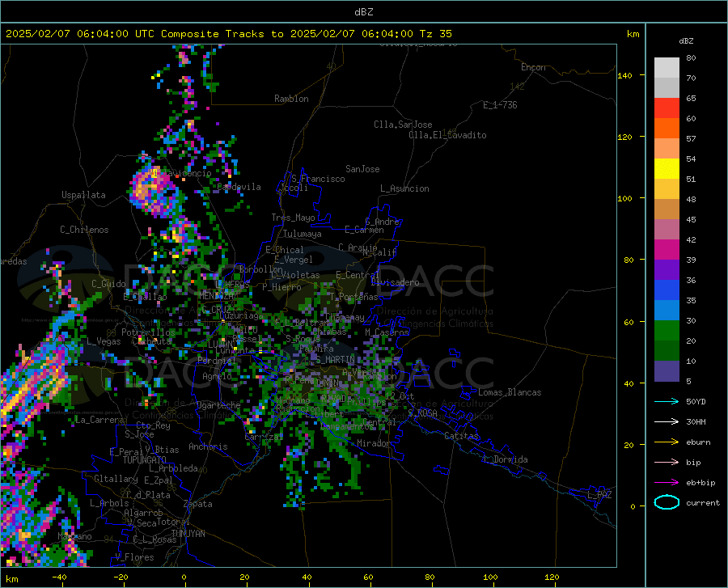Click the Clla.El_Cavadito map label

pyautogui.click(x=447, y=135)
